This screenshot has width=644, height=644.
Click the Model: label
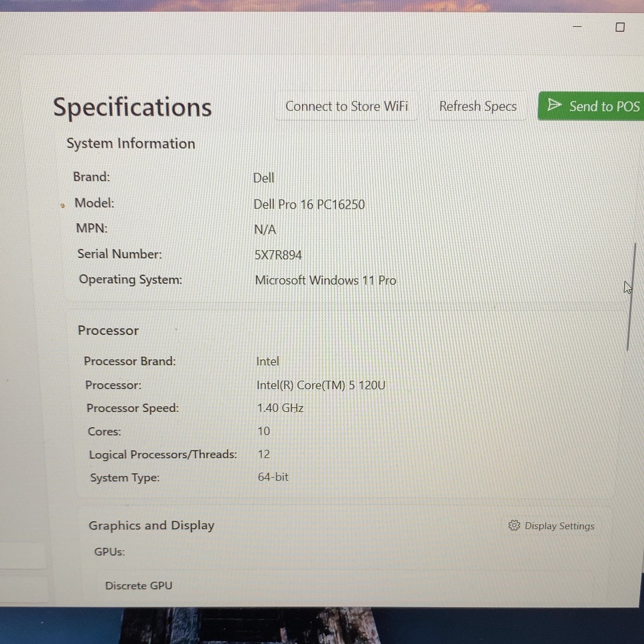[x=94, y=203]
